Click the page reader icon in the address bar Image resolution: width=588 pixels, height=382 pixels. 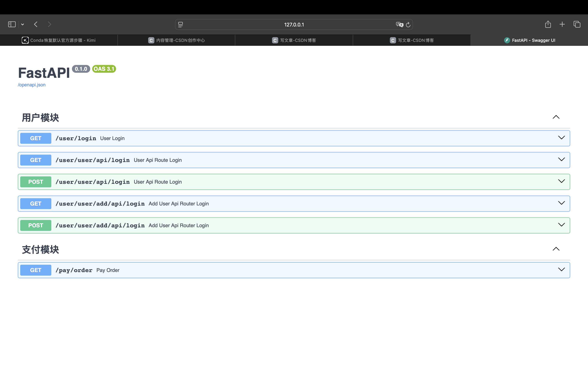pyautogui.click(x=181, y=25)
